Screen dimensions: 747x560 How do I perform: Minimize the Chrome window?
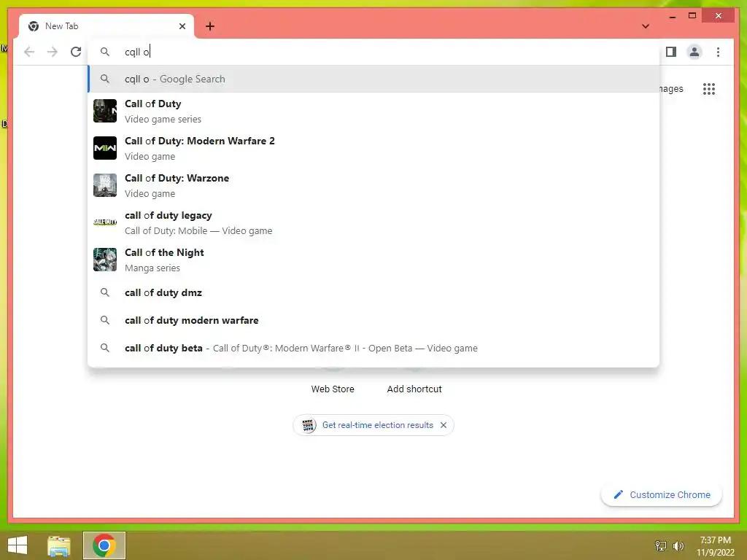click(x=672, y=16)
